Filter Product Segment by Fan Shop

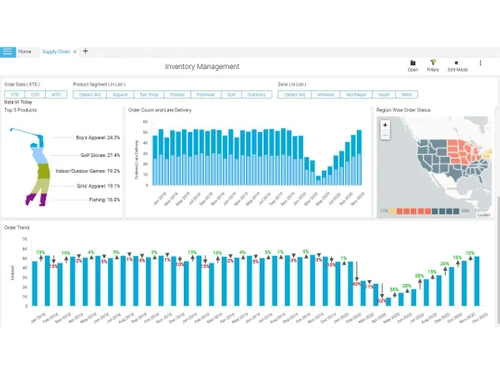pos(149,95)
